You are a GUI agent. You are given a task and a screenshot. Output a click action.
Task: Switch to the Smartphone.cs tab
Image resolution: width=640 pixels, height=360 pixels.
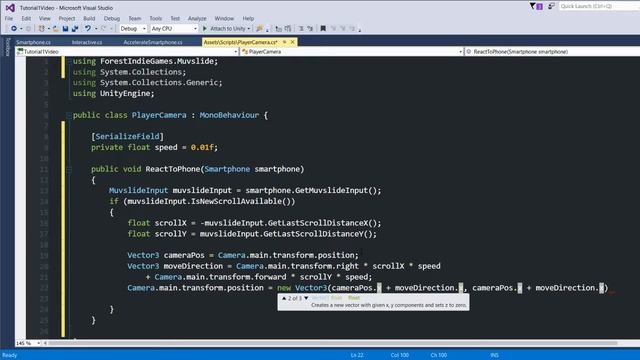pos(33,42)
